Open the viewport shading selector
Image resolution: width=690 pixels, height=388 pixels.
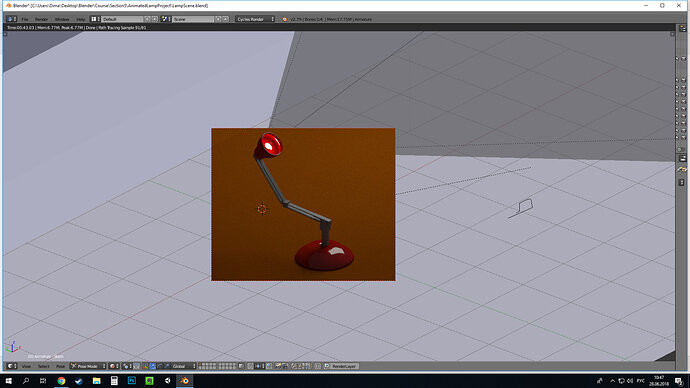114,366
